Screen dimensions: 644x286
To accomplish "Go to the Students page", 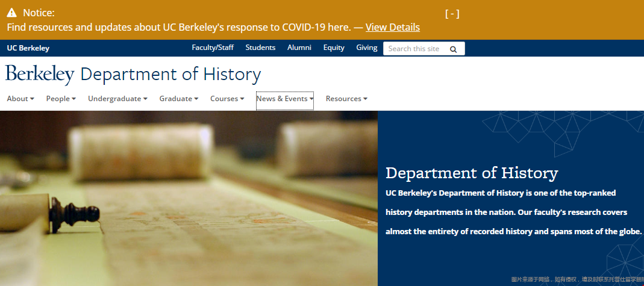I will 260,48.
